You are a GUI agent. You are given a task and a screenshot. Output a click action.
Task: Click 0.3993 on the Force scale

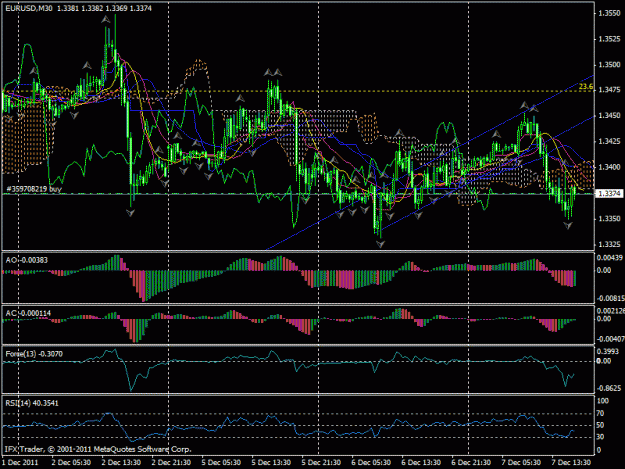pyautogui.click(x=608, y=351)
